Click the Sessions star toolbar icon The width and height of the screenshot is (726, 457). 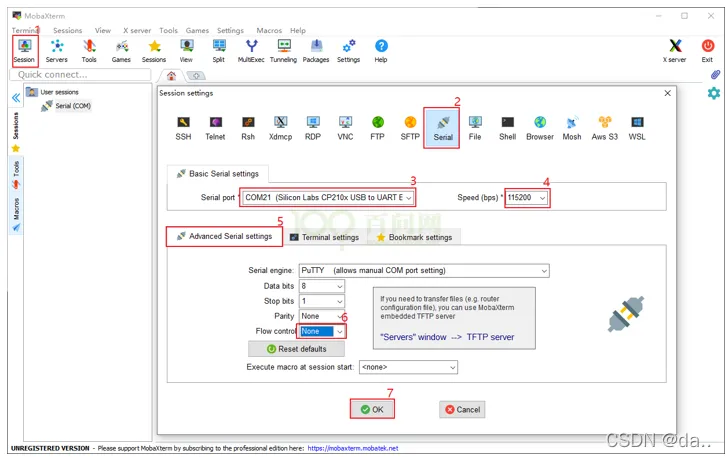click(154, 50)
